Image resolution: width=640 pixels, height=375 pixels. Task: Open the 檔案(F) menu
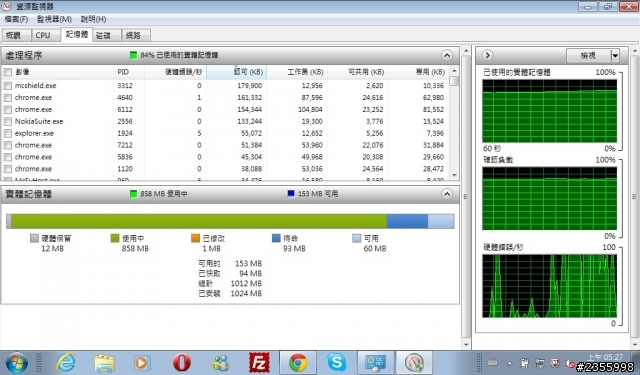tap(16, 19)
